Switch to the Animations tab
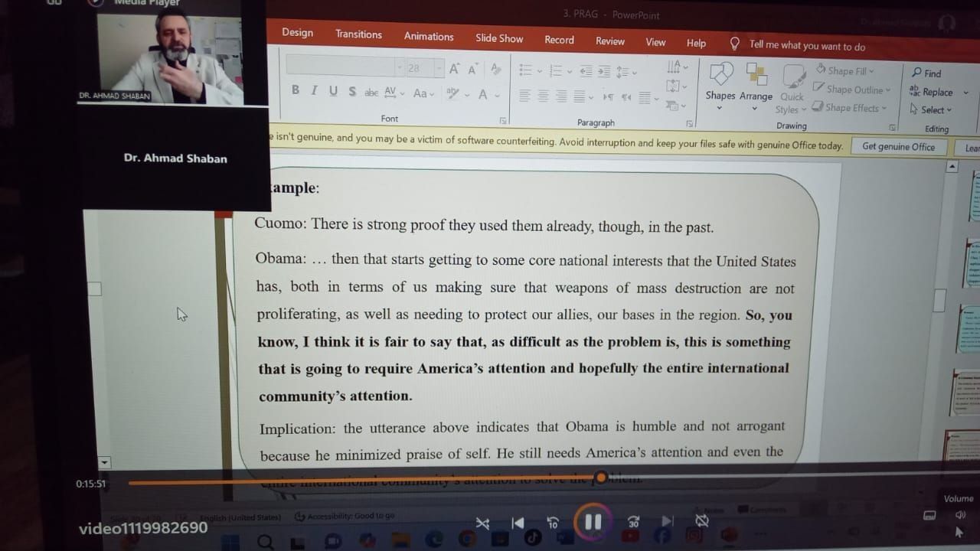The image size is (980, 551). click(429, 36)
